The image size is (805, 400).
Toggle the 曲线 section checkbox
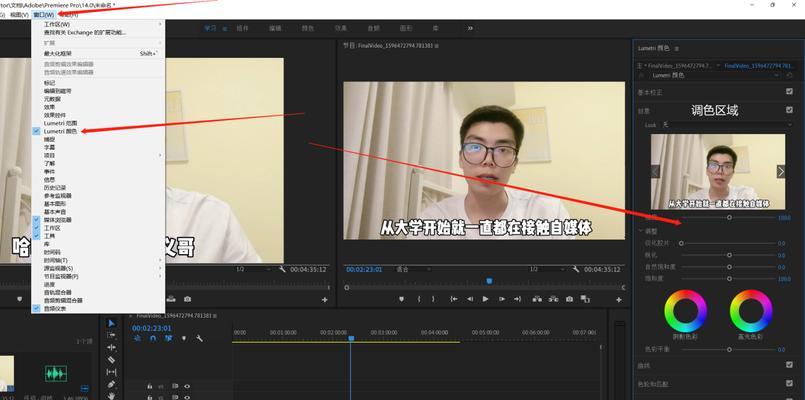pos(789,365)
